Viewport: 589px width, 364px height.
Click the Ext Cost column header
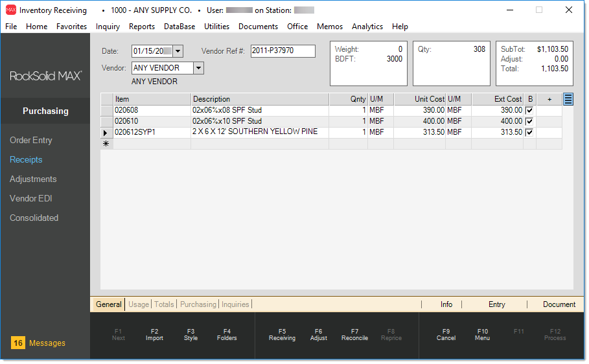pyautogui.click(x=498, y=99)
